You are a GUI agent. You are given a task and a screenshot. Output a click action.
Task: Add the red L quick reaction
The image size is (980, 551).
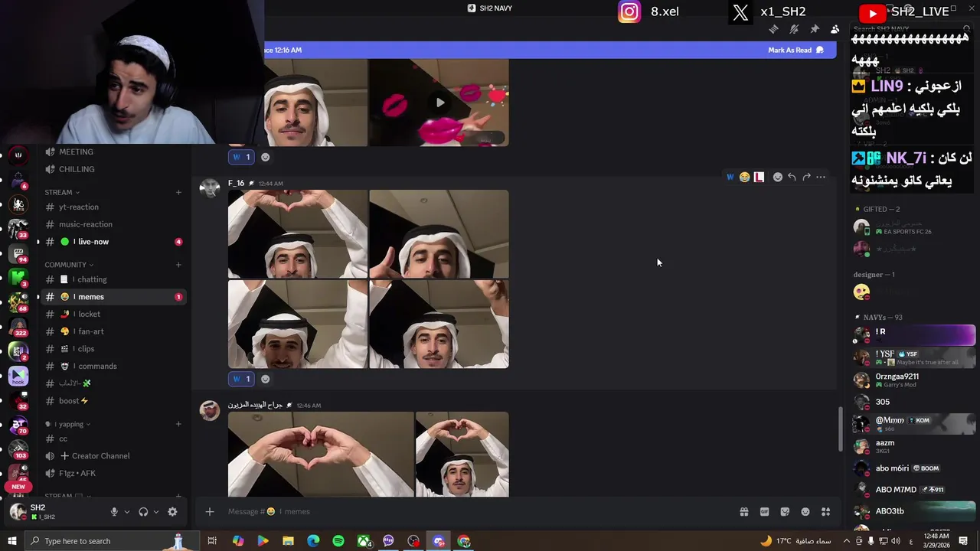(x=759, y=177)
